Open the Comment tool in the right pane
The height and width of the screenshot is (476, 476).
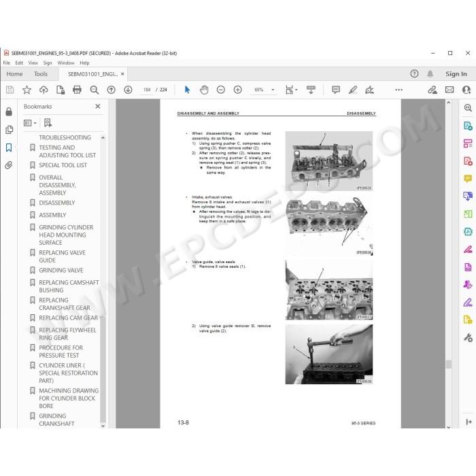pyautogui.click(x=468, y=178)
